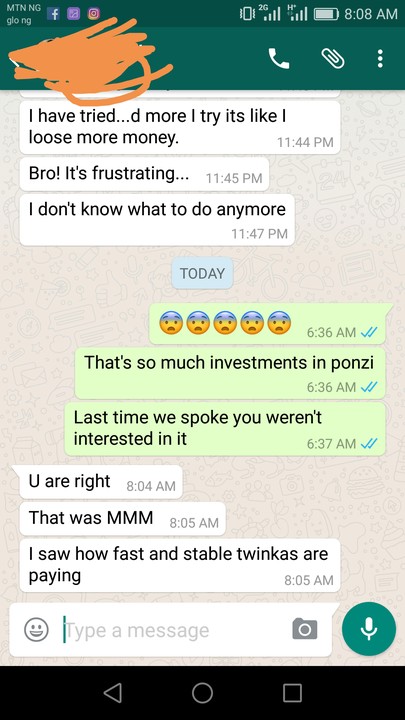The height and width of the screenshot is (720, 405).
Task: Select the "Bro! It's frustrating..." message
Action: pyautogui.click(x=144, y=174)
